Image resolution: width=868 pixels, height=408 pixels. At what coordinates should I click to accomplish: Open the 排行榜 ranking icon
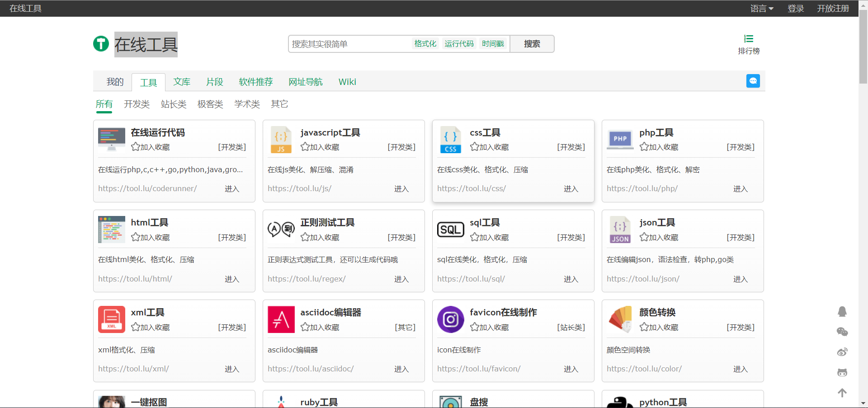(x=749, y=38)
